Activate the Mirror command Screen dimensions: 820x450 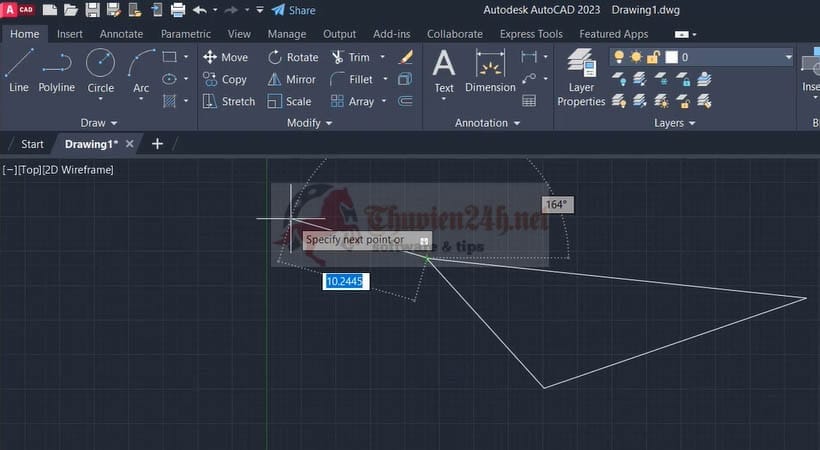click(x=292, y=80)
